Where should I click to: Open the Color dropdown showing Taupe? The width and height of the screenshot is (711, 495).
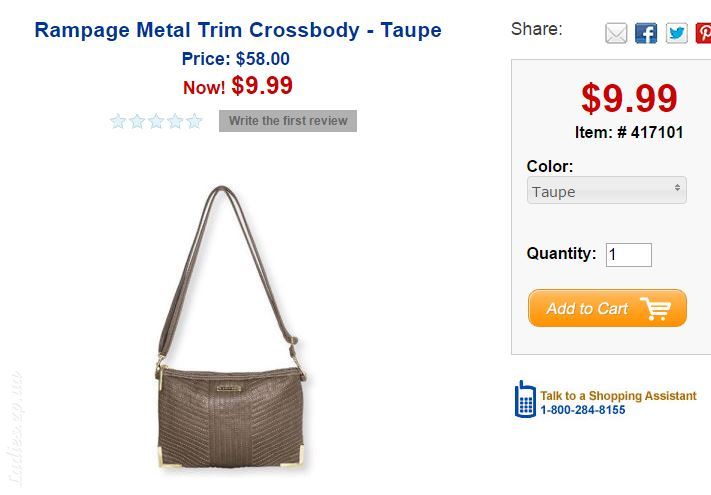coord(607,190)
